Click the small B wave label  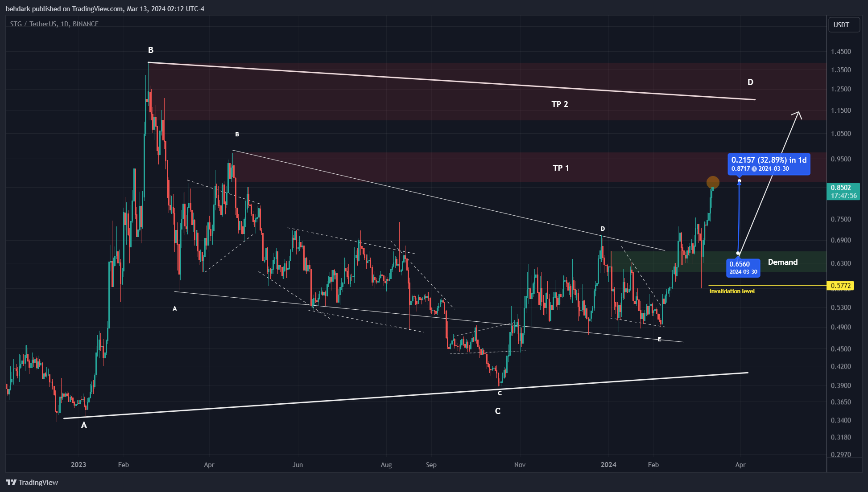point(237,134)
